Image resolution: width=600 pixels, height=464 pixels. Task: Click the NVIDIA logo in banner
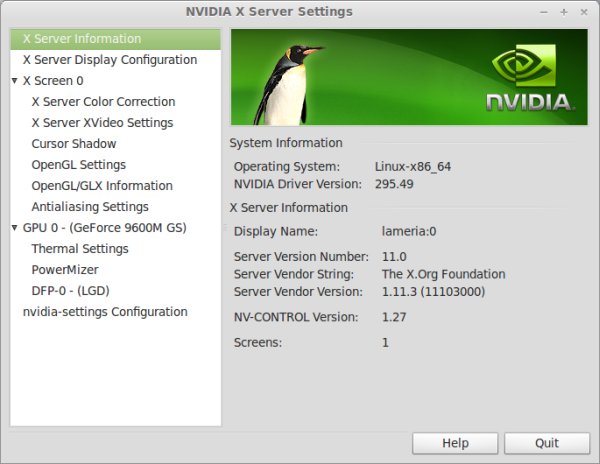click(x=529, y=78)
